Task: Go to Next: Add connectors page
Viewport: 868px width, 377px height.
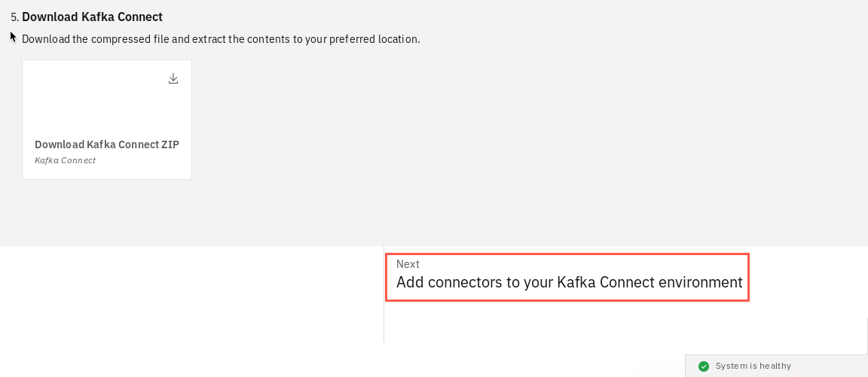Action: 567,278
